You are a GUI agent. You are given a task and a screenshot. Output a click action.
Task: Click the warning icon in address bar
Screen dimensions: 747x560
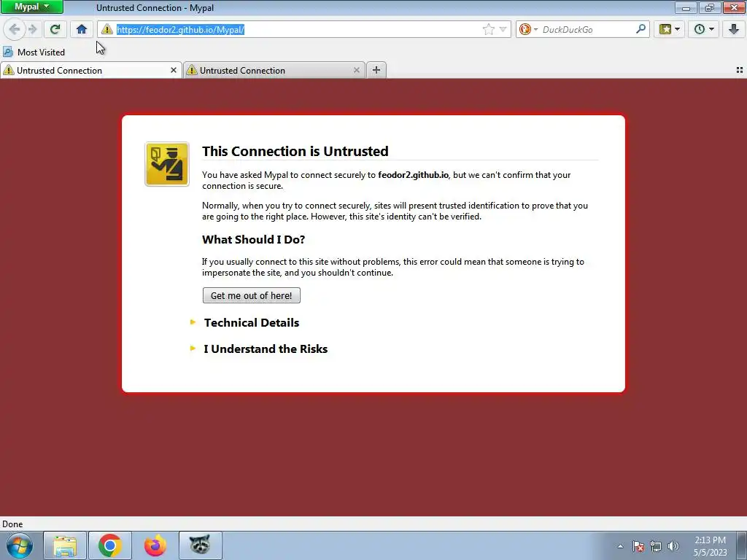(x=107, y=29)
